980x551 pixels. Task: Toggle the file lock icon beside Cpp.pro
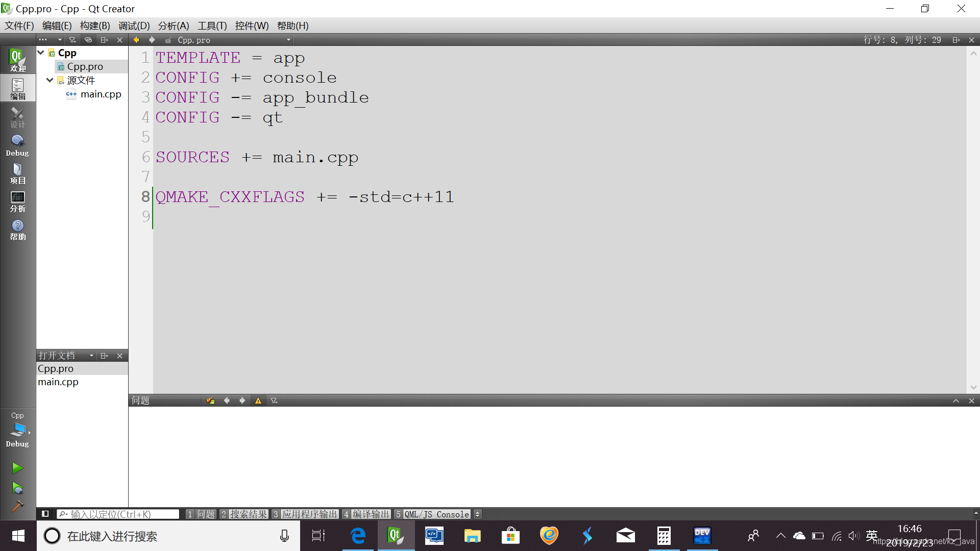click(168, 40)
